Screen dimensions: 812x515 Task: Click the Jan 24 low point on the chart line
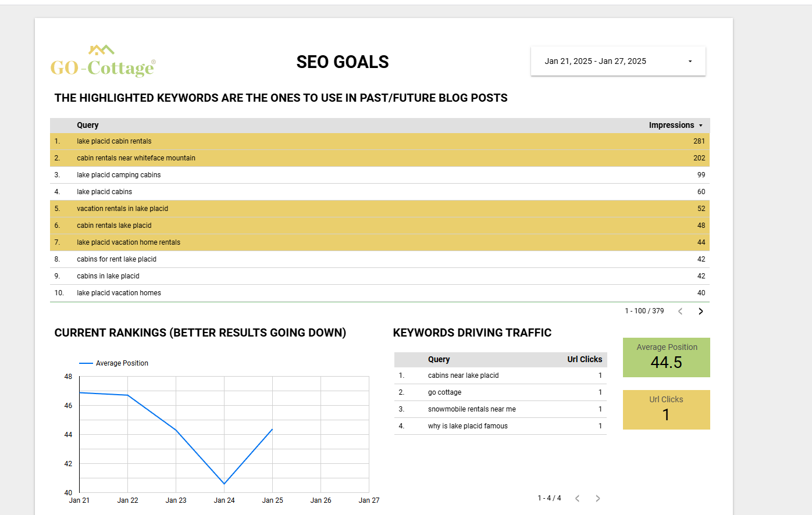(224, 484)
